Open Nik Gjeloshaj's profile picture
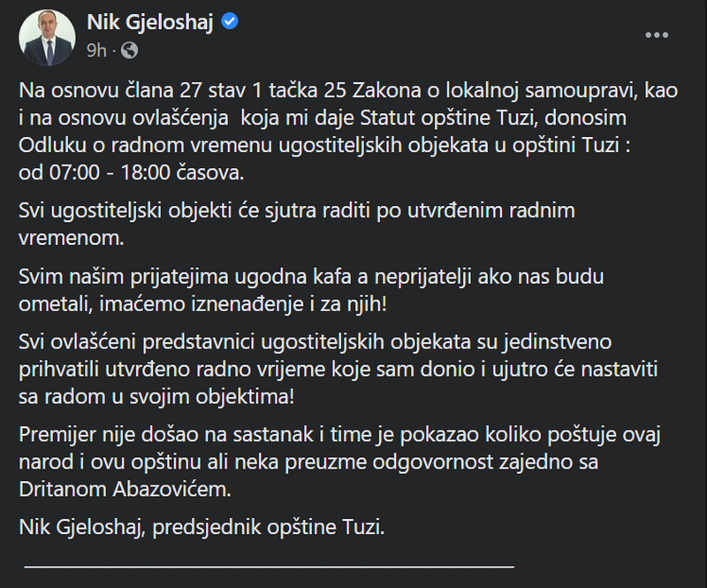 [x=47, y=37]
